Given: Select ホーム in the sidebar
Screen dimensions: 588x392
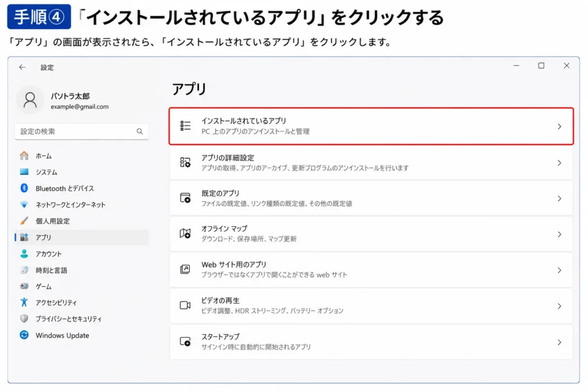Looking at the screenshot, I should point(44,156).
